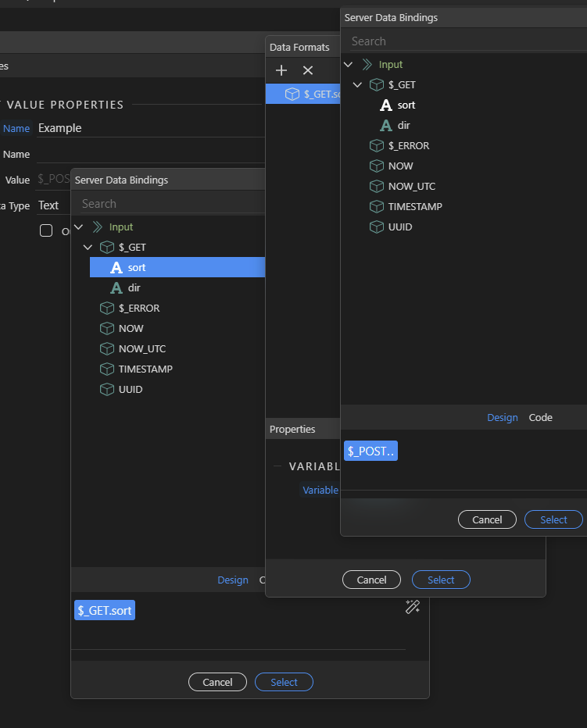Viewport: 587px width, 728px height.
Task: Click the cube icon next to NOW_UTC in the right bindings tree
Action: 376,186
